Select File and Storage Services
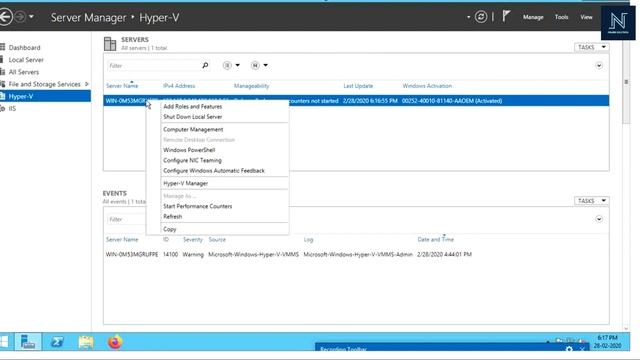The image size is (640, 360). coord(44,84)
